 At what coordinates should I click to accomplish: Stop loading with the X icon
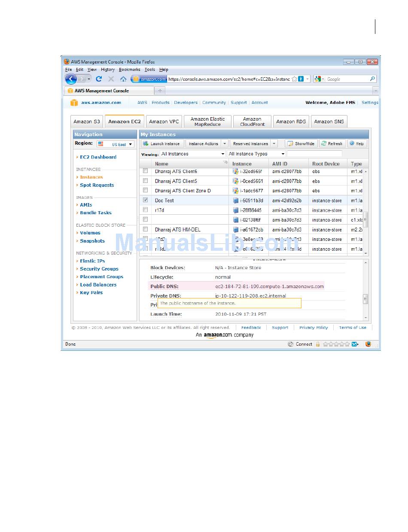click(x=111, y=79)
